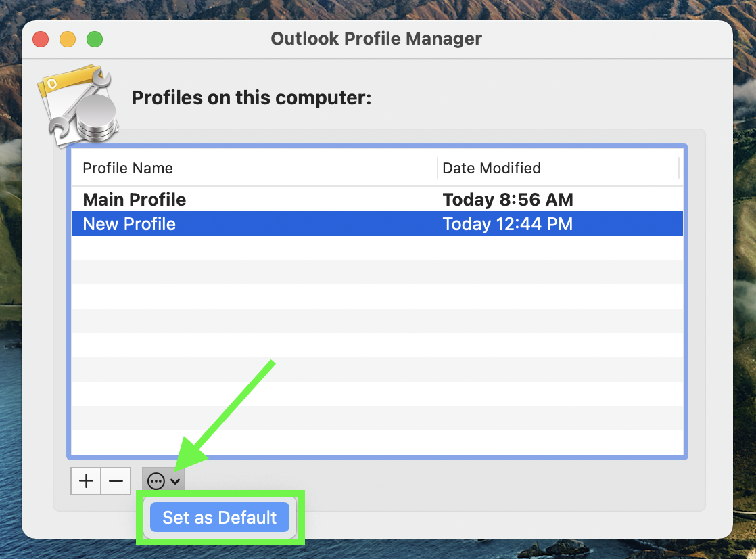Image resolution: width=756 pixels, height=559 pixels.
Task: Select the highlighted New Profile entry
Action: click(128, 223)
